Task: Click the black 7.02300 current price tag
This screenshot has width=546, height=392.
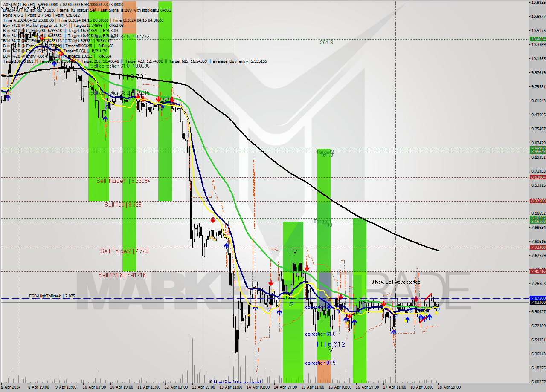Action: pyautogui.click(x=537, y=302)
